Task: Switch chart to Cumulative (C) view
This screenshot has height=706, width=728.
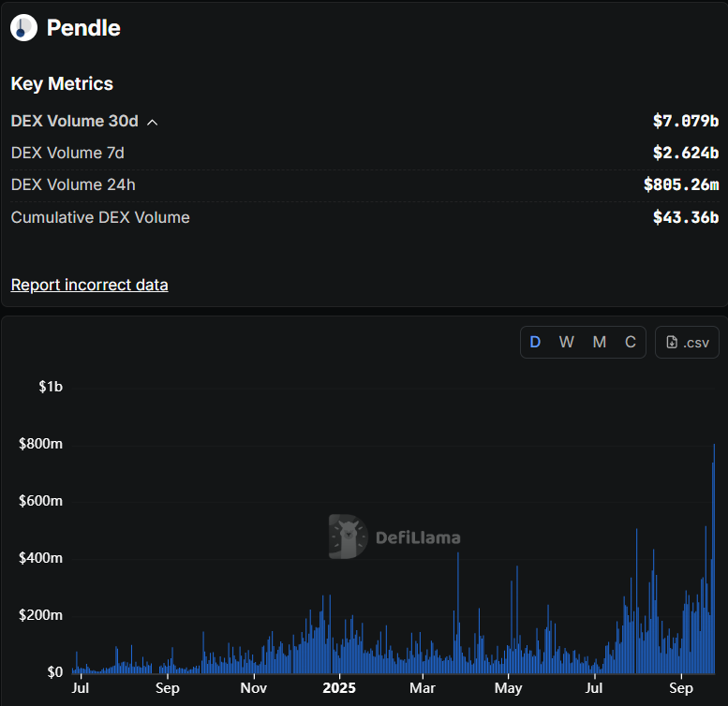Action: click(x=630, y=343)
